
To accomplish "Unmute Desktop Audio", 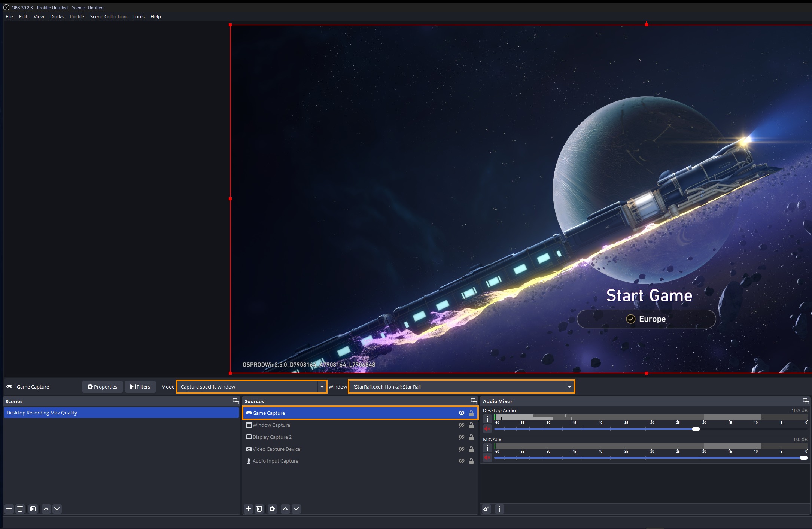I will 487,429.
